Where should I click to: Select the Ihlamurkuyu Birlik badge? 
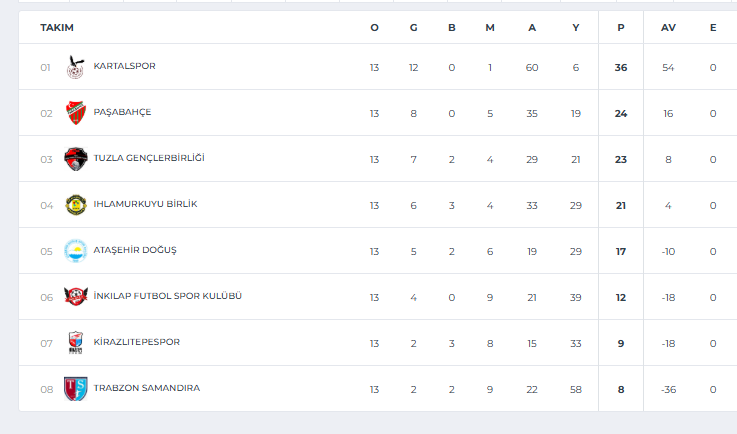76,205
